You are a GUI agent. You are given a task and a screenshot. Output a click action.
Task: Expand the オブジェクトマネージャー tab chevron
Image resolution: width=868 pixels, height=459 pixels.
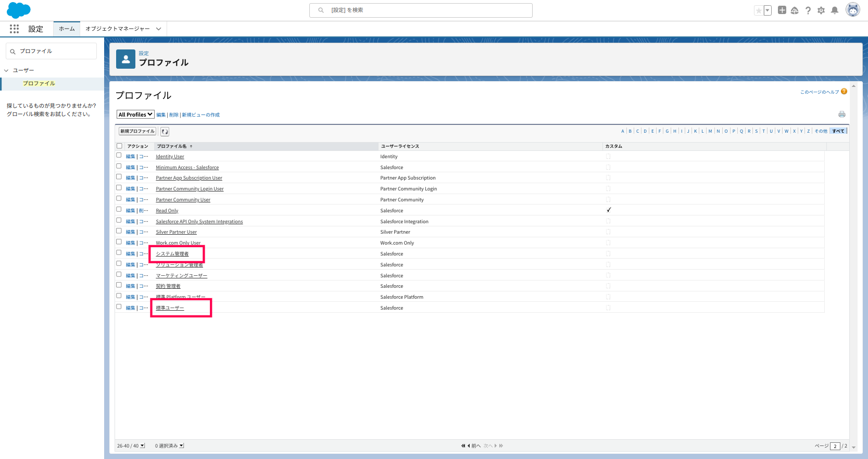[159, 29]
